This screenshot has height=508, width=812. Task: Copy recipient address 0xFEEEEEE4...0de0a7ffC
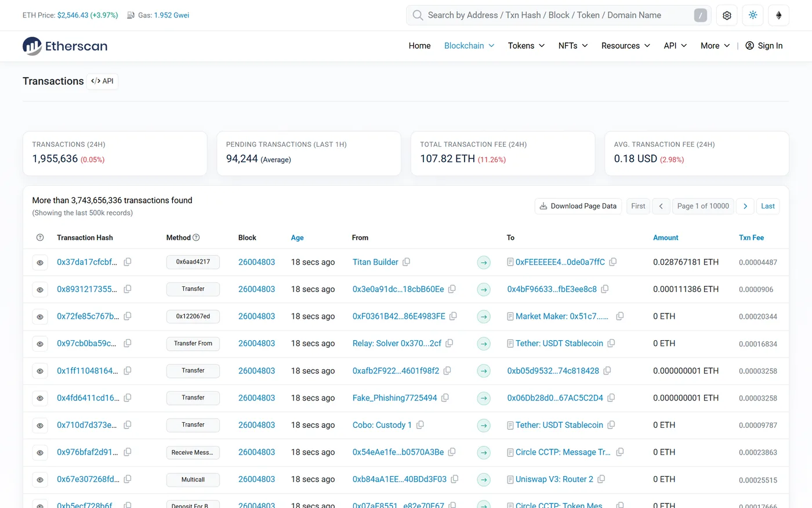point(613,262)
